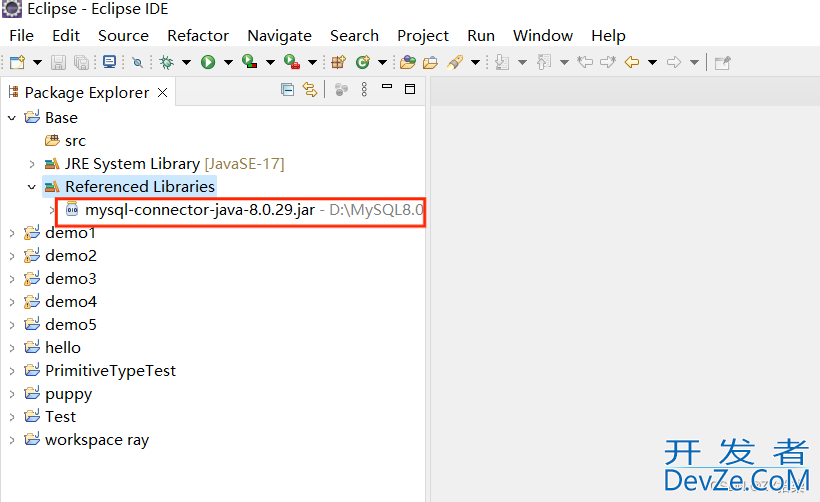Open the Source menu
The image size is (820, 502).
[123, 36]
